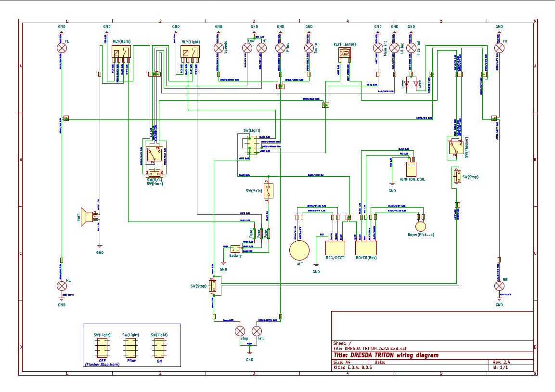Select the GND symbol below the Battery
This screenshot has height=392, width=555.
tap(223, 263)
